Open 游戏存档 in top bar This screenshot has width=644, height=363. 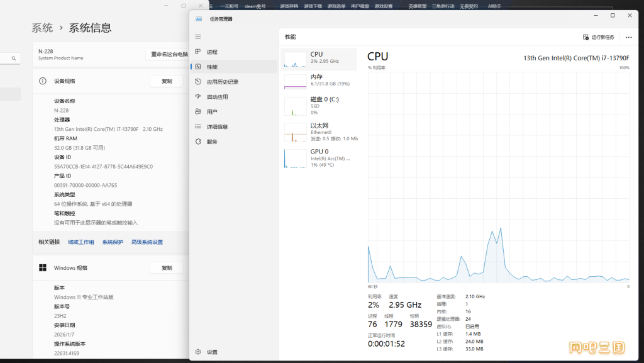[x=289, y=6]
